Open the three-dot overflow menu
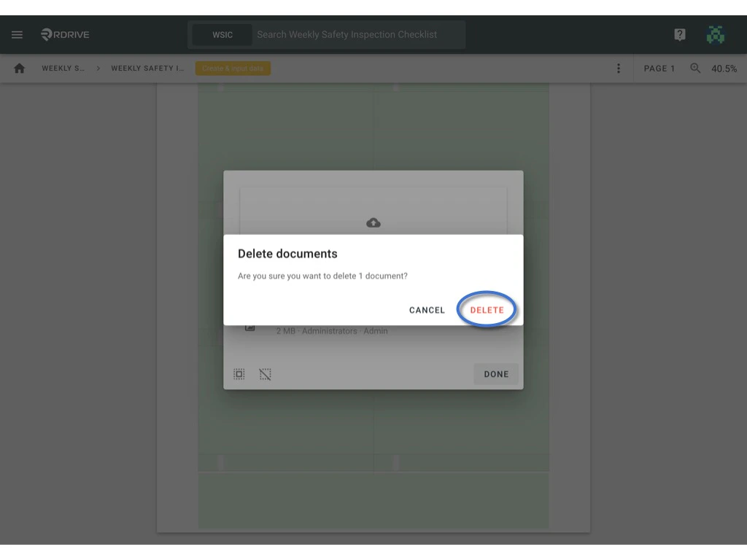 click(619, 68)
